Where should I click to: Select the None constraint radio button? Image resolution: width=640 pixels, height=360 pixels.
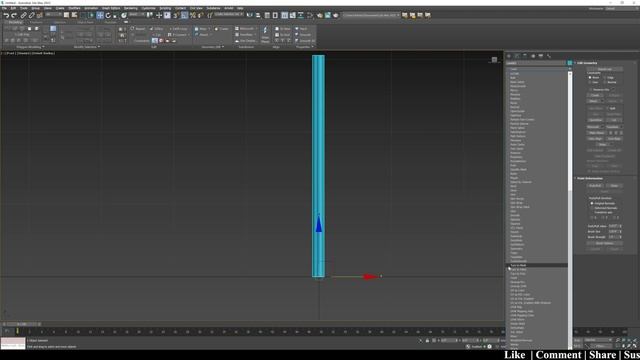click(590, 78)
